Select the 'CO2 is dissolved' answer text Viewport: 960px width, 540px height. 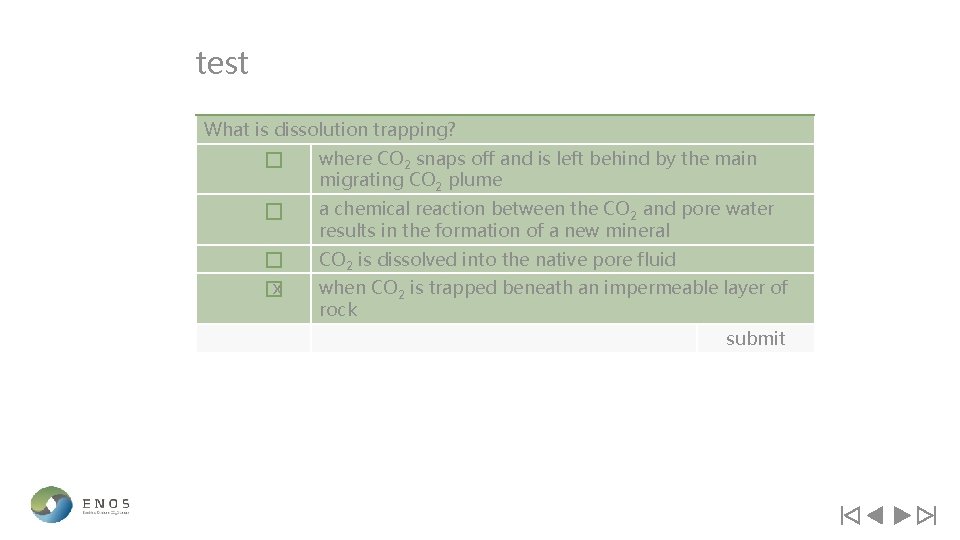(497, 260)
